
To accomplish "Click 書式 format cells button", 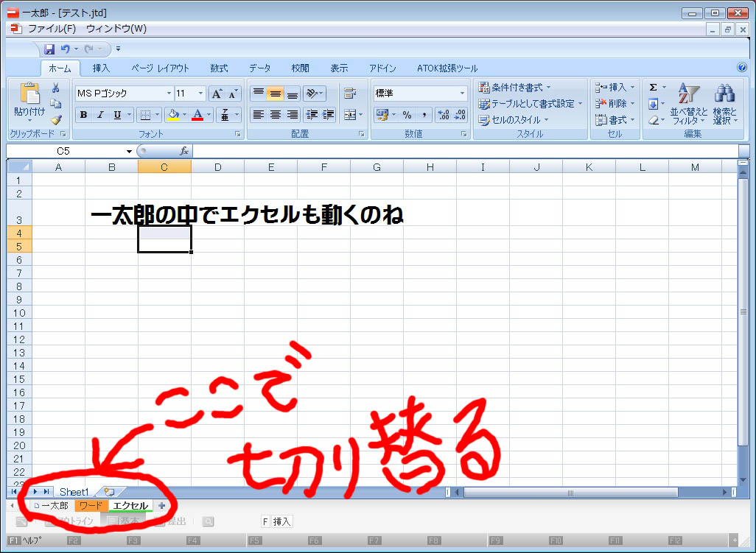I will (x=615, y=119).
